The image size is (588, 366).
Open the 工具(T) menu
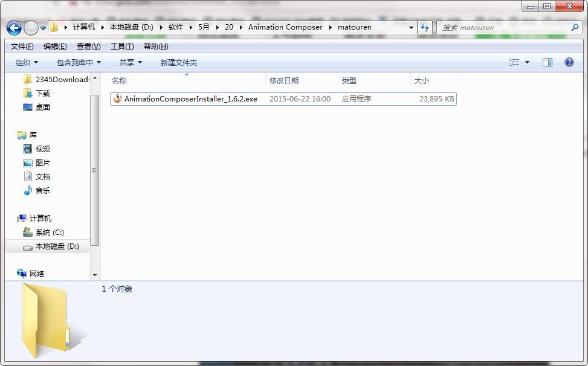(x=122, y=47)
